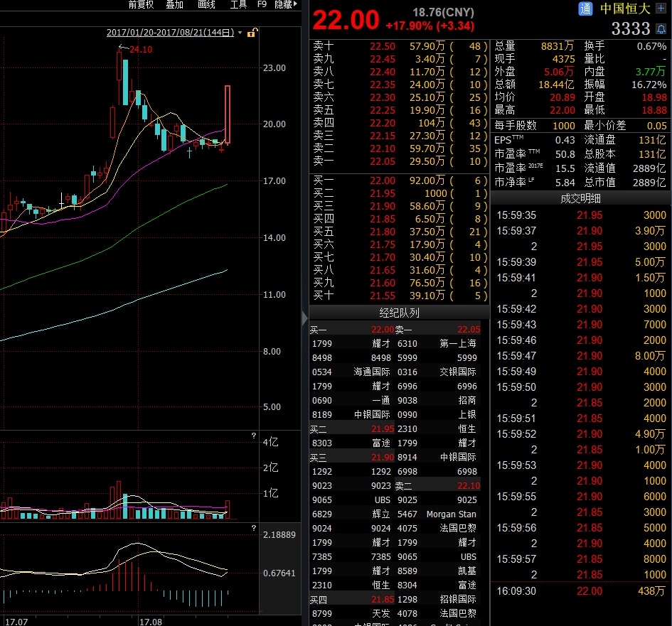Toggle the date range lock icon
672x626 pixels.
pyautogui.click(x=252, y=33)
